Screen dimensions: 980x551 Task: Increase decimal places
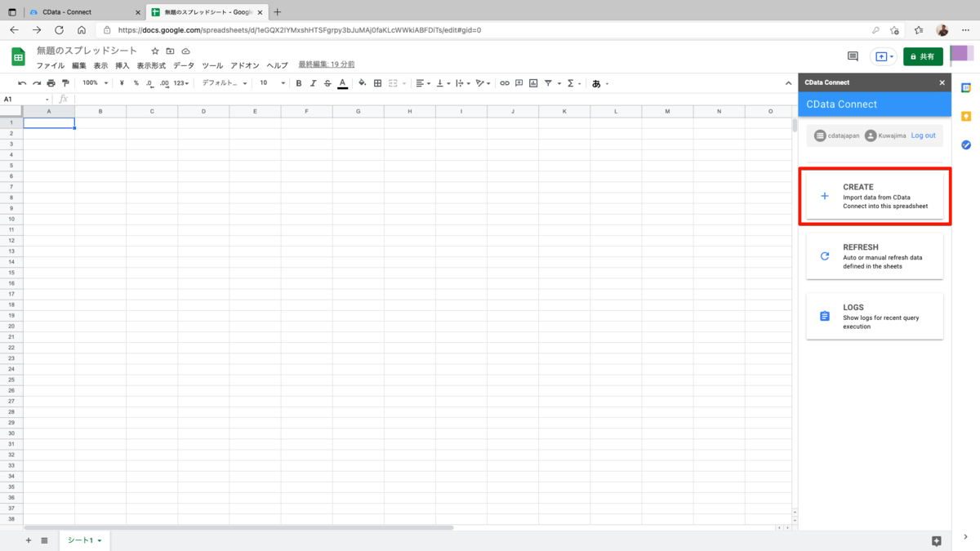tap(164, 83)
